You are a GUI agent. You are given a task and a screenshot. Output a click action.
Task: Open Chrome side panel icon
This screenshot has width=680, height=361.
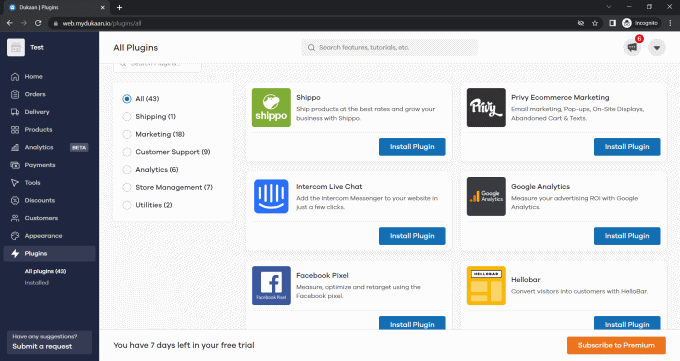(612, 23)
